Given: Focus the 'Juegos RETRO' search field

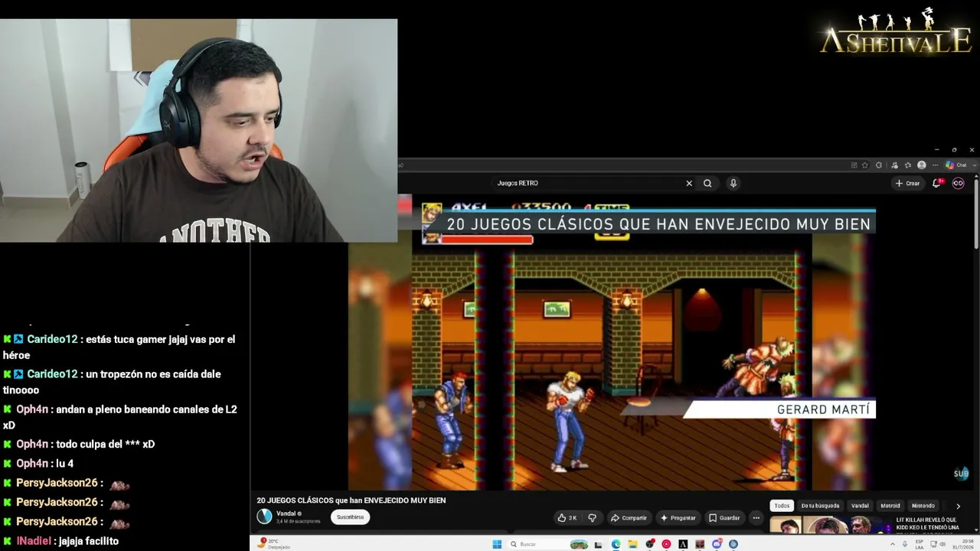Looking at the screenshot, I should 587,183.
